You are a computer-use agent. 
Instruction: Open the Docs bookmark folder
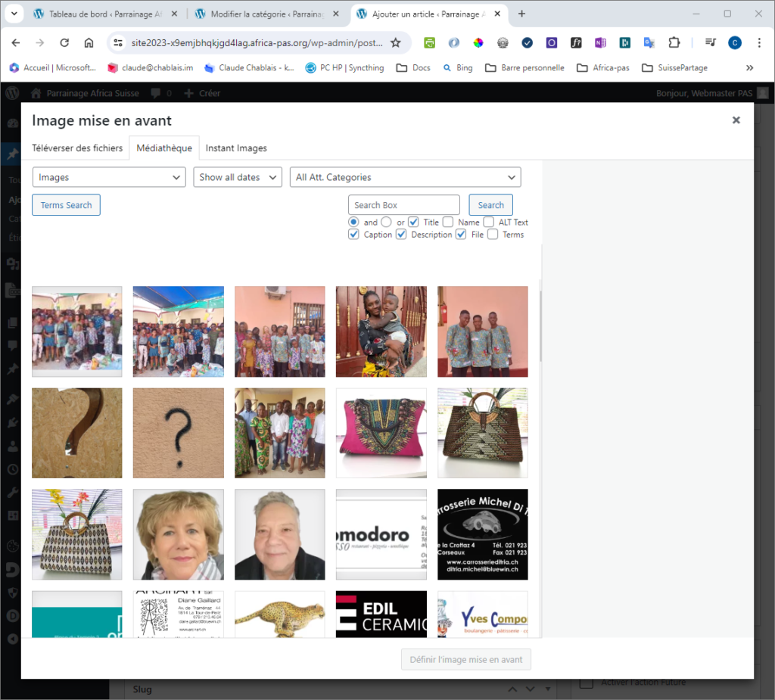[413, 67]
